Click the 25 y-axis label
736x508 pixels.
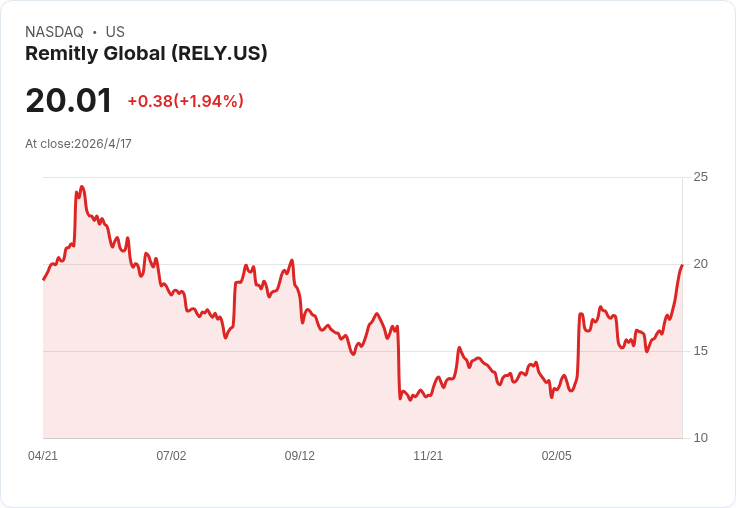coord(700,177)
